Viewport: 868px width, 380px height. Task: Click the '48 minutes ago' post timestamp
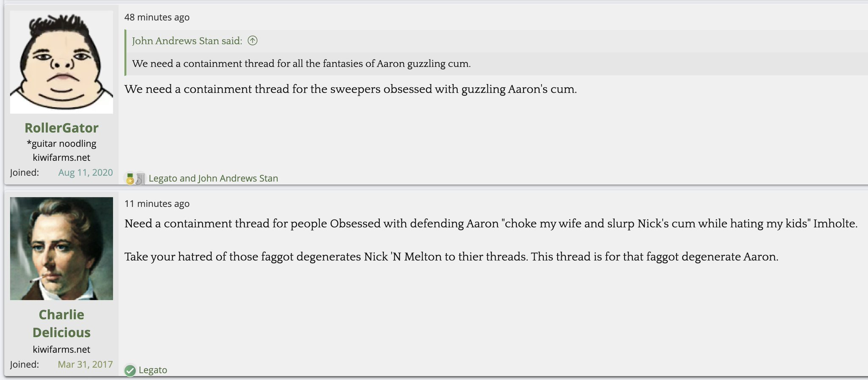[x=157, y=17]
